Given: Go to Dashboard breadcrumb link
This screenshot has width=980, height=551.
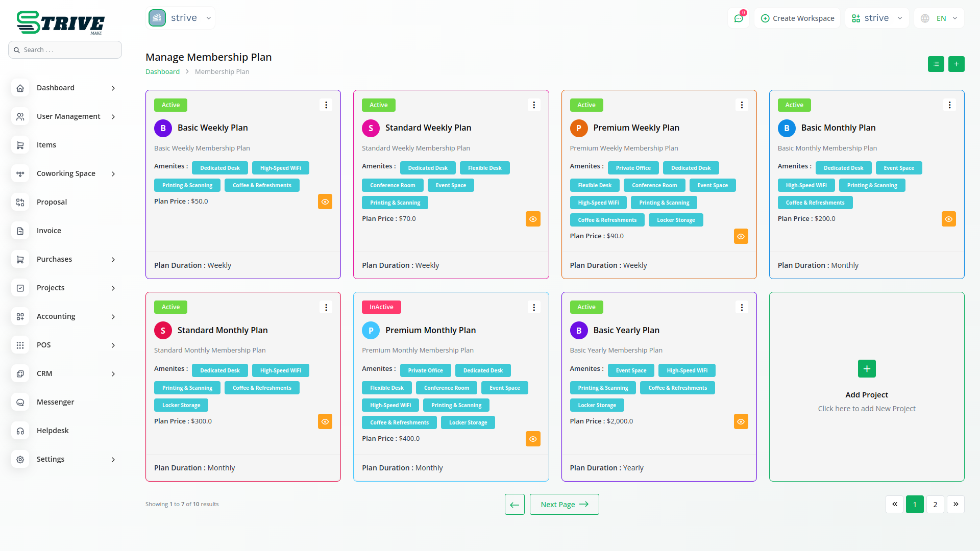Looking at the screenshot, I should pos(162,71).
